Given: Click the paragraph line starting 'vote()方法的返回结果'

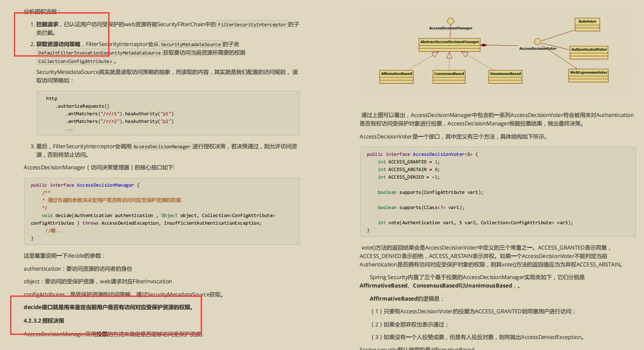Looking at the screenshot, I should (486, 248).
